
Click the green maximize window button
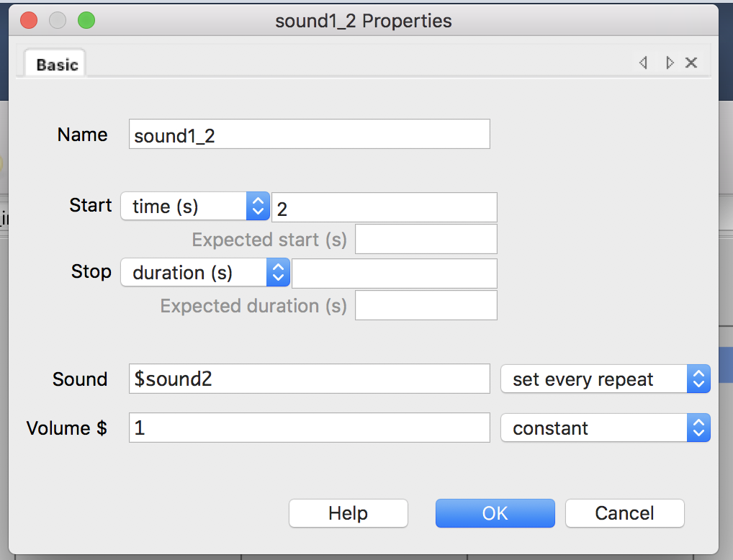tap(86, 21)
